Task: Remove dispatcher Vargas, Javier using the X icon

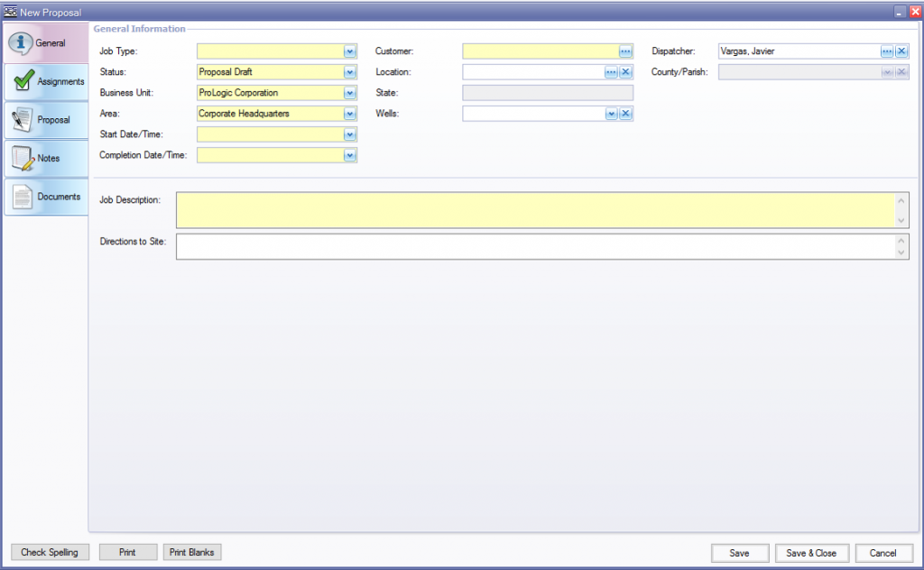Action: tap(901, 51)
